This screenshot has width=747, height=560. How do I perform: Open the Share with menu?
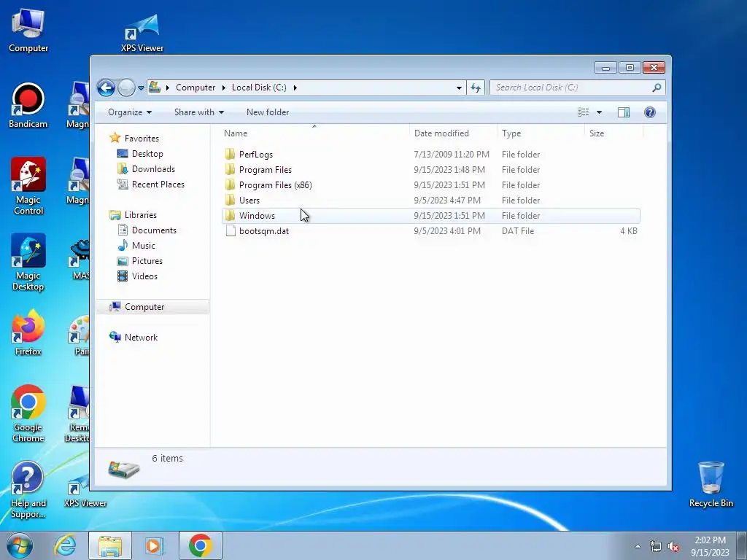(198, 112)
